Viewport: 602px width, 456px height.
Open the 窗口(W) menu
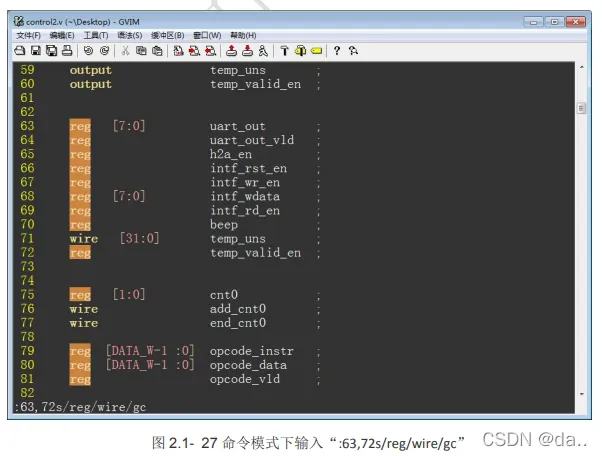pyautogui.click(x=207, y=35)
